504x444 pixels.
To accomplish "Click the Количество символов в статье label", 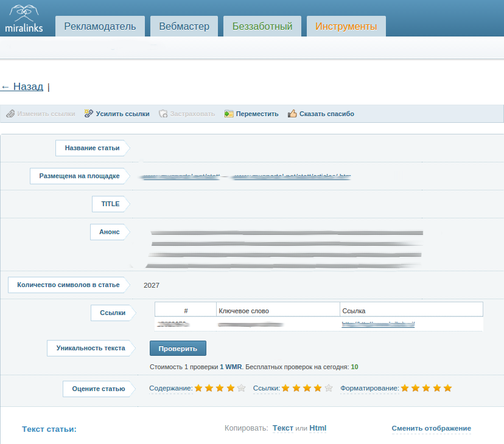I will (x=68, y=285).
